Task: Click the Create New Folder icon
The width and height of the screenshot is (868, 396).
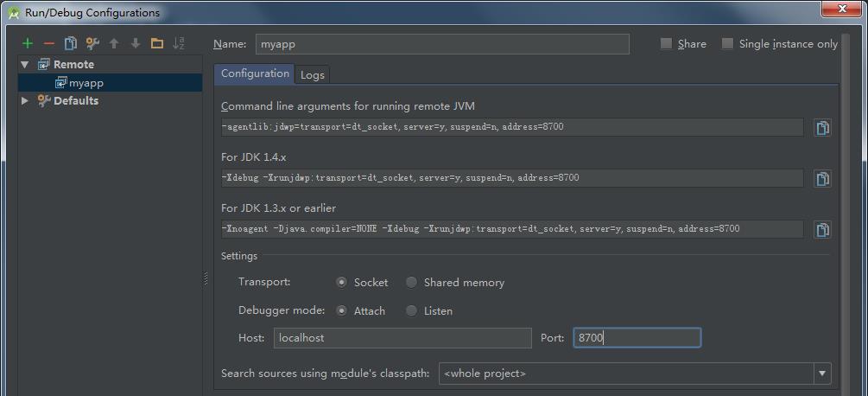Action: (157, 44)
